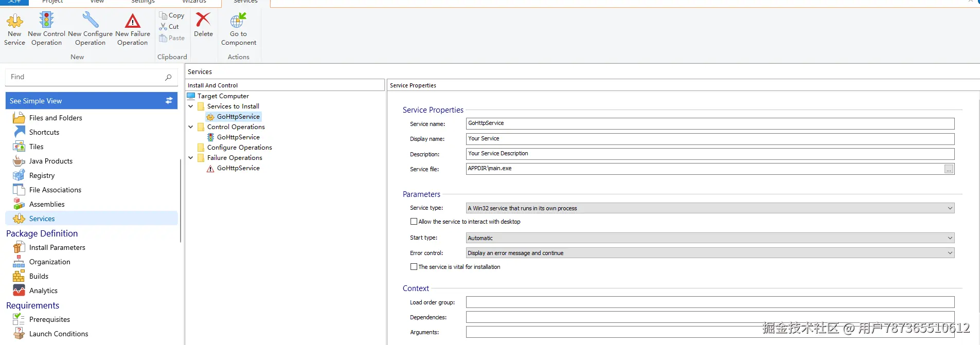
Task: Collapse the Services to Install tree node
Action: [x=191, y=106]
